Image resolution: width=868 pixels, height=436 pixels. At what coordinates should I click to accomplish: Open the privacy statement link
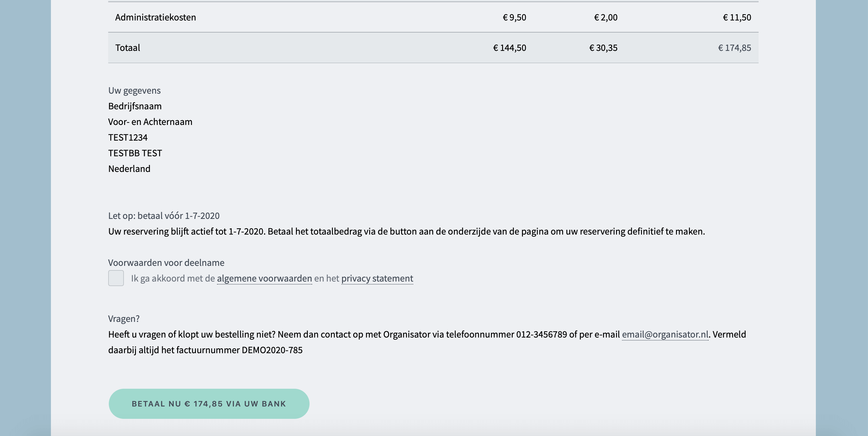(377, 279)
